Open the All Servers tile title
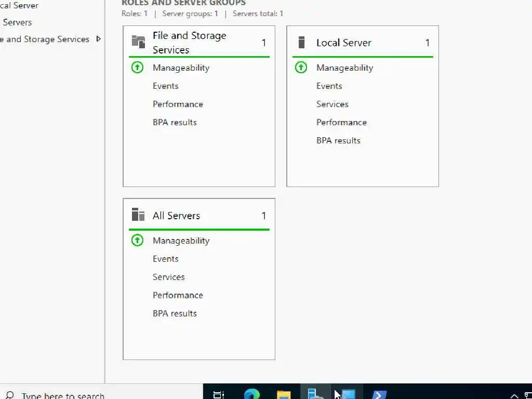 [x=177, y=216]
